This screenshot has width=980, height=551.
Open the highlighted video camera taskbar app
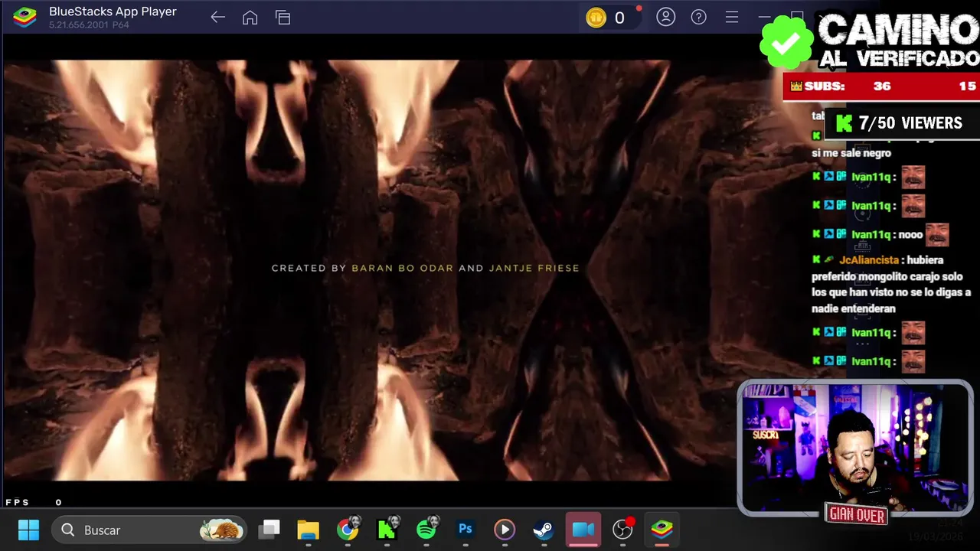pyautogui.click(x=583, y=530)
